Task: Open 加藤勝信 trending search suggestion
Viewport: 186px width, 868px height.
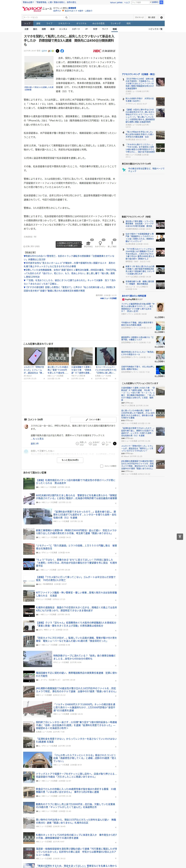Action: (x=154, y=2)
